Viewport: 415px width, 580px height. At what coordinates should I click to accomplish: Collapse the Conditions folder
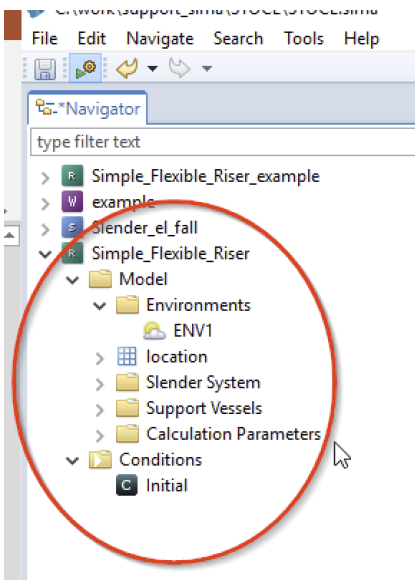coord(72,461)
